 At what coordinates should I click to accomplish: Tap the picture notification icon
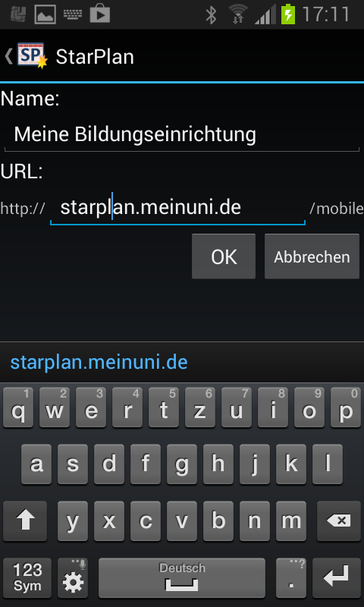[x=45, y=14]
